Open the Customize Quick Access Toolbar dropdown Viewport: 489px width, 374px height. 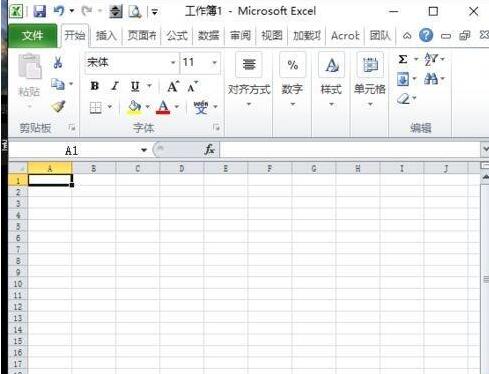click(x=155, y=12)
